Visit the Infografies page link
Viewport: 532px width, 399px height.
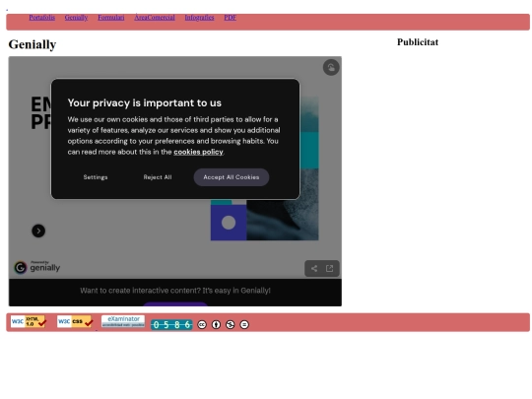pos(199,18)
